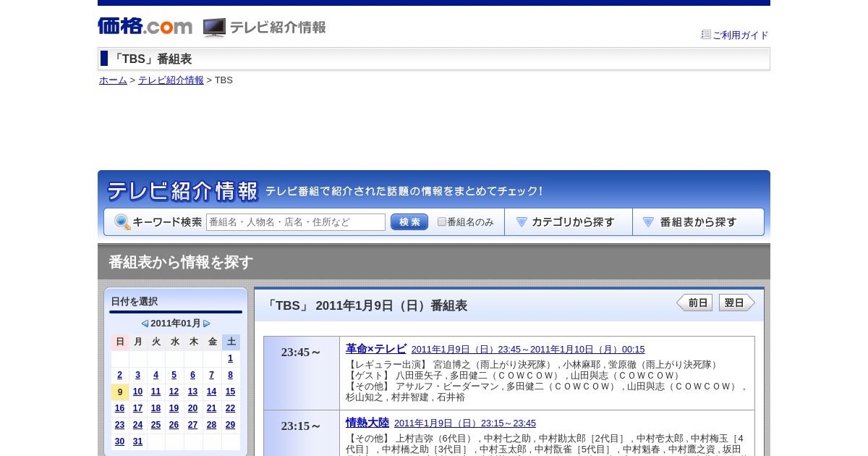Select January 19 in calendar

174,408
